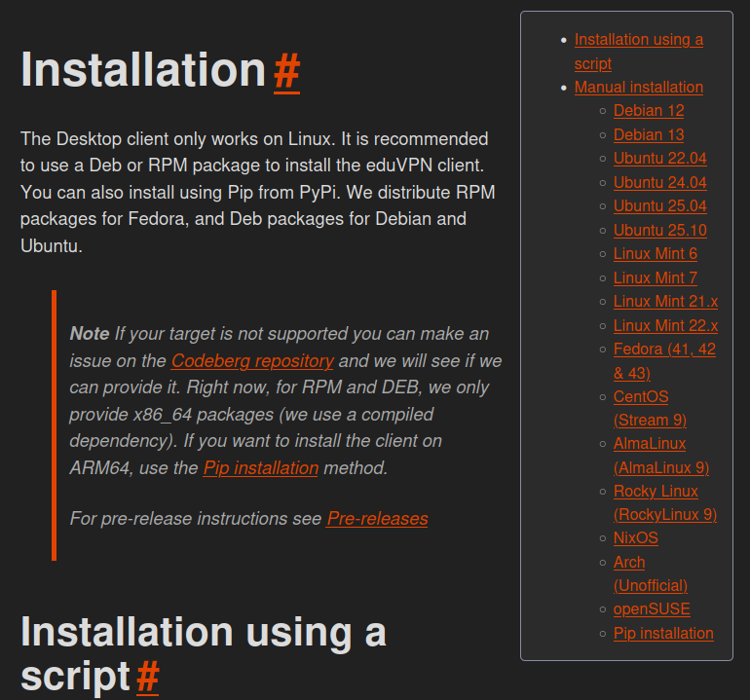This screenshot has height=700, width=750.
Task: Click the anchor hash after 'Installation using a script'
Action: pos(147,676)
